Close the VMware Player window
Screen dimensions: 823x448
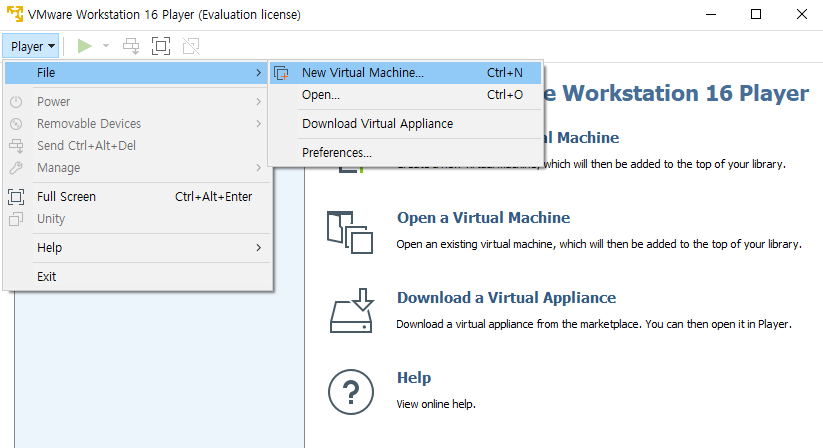(801, 14)
